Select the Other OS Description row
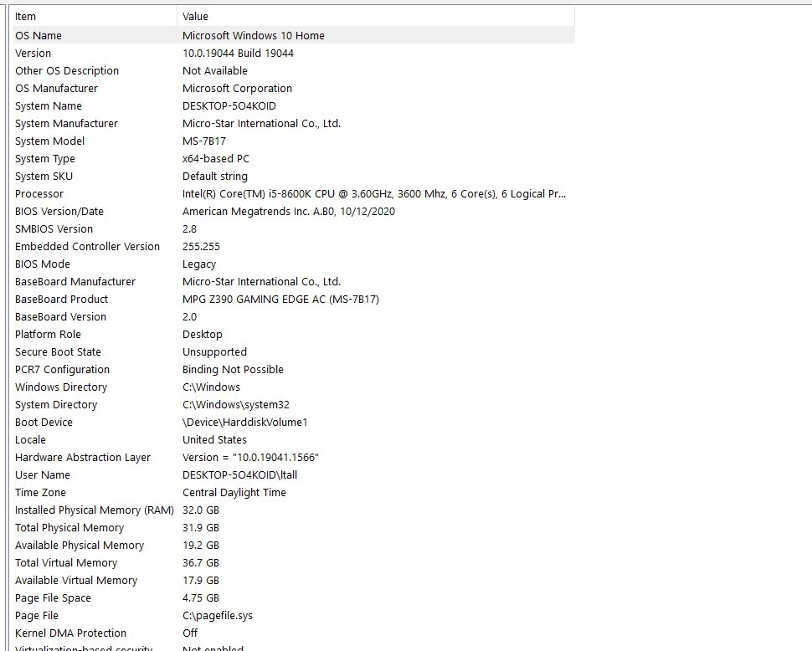Viewport: 812px width, 651px height. tap(294, 71)
